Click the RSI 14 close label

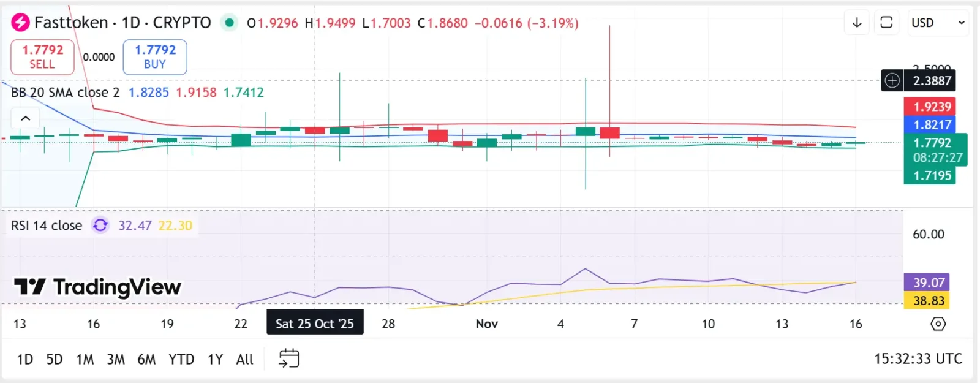[47, 226]
